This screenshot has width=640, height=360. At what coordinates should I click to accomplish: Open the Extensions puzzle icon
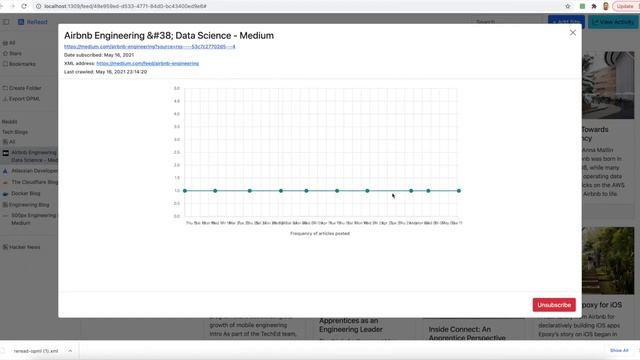click(594, 6)
